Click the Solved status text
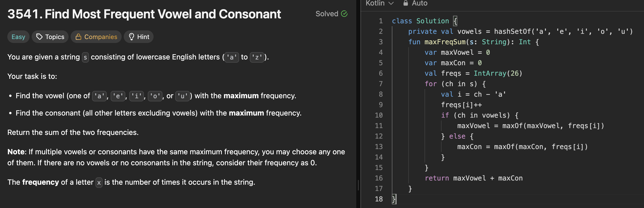 pos(327,14)
